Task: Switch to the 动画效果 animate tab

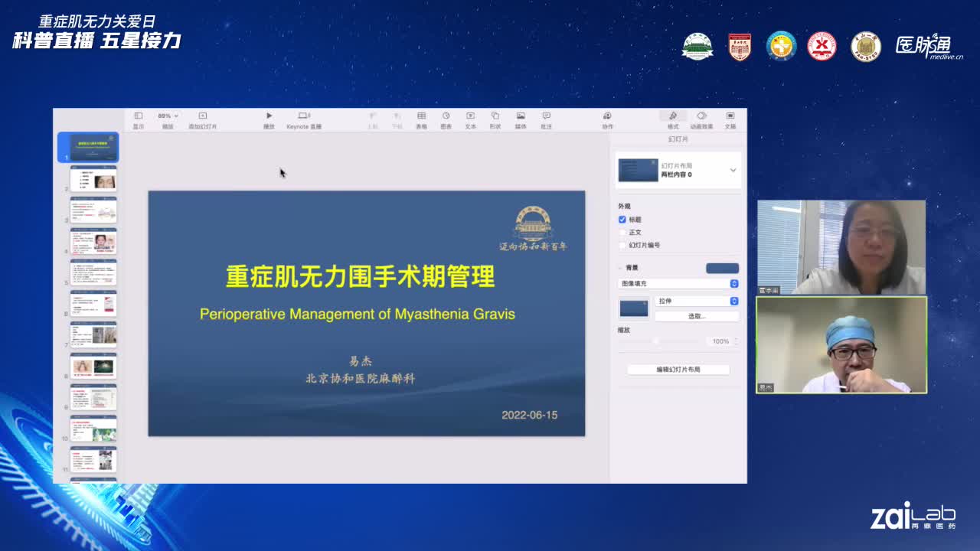Action: point(701,119)
